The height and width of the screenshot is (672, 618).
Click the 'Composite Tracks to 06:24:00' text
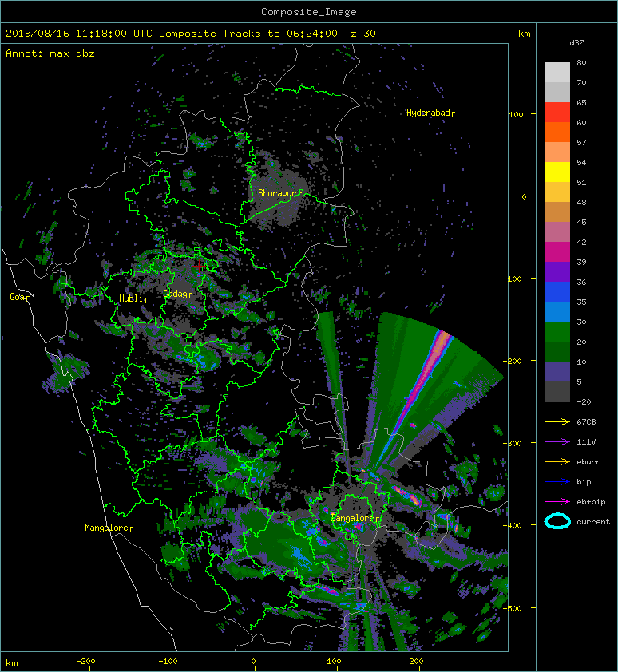[248, 34]
